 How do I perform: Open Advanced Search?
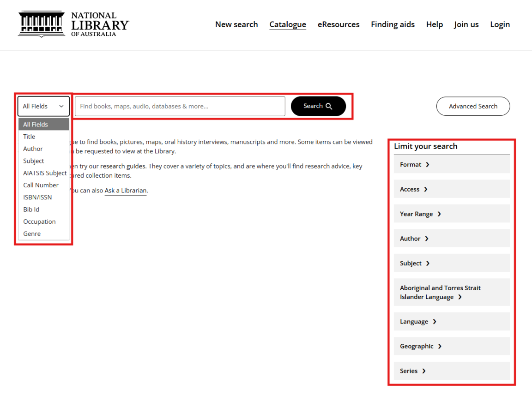[473, 106]
